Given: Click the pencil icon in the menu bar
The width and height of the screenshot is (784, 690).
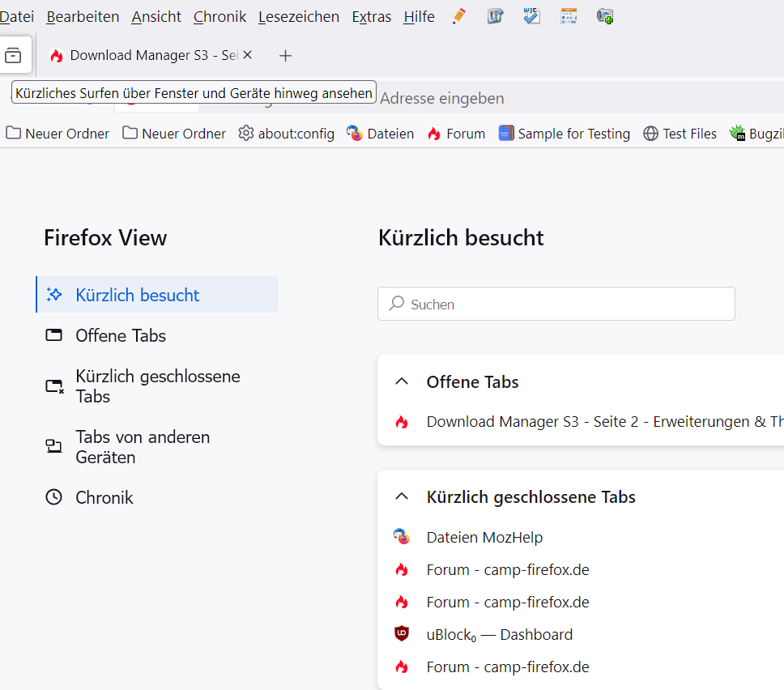Looking at the screenshot, I should tap(459, 16).
